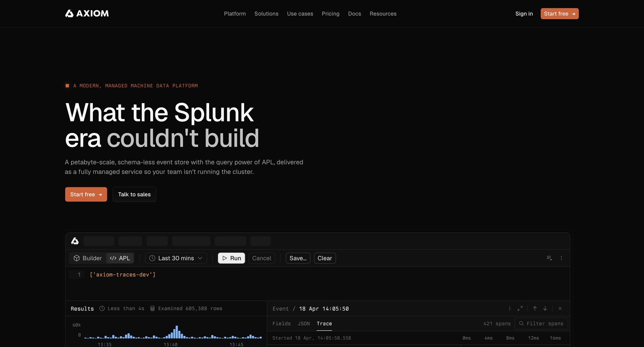Switch to the JSON tab
644x347 pixels.
(304, 324)
